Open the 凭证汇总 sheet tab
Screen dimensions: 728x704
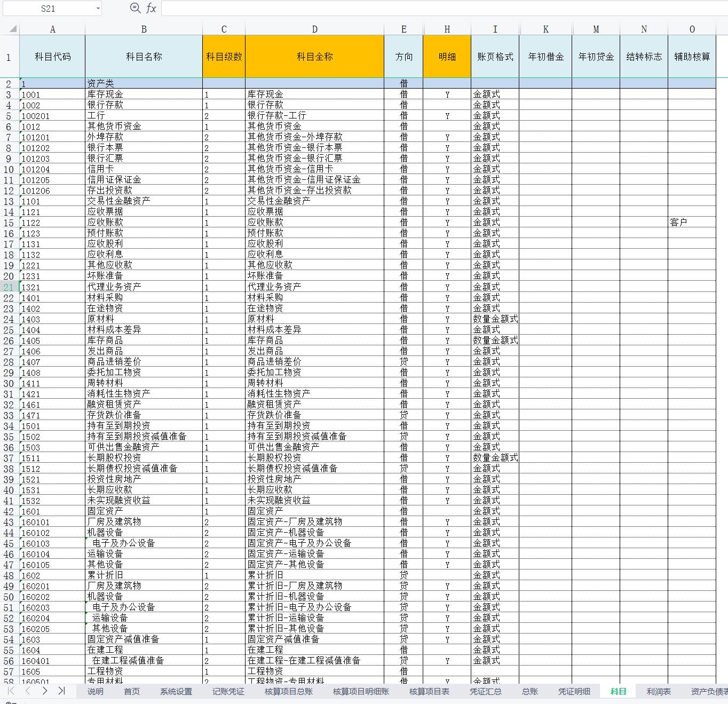(486, 691)
